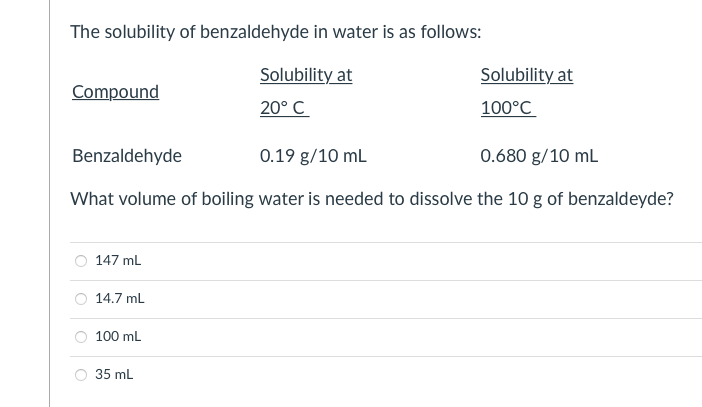Click the 0.680 g/10 mL value
702x407 pixels.
539,156
